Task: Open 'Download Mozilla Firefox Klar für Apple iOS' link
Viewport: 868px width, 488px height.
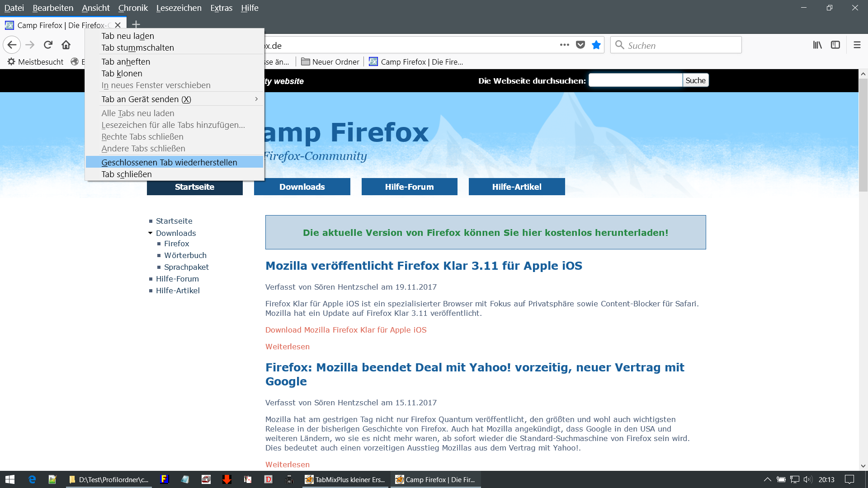Action: tap(345, 330)
